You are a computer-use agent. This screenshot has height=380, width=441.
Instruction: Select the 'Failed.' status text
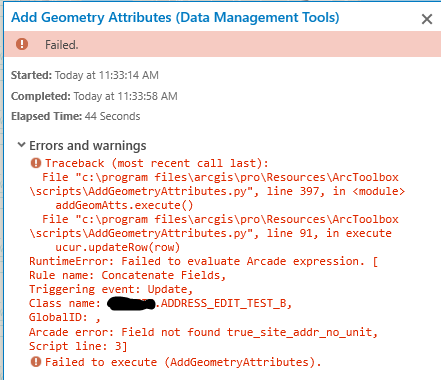[62, 45]
